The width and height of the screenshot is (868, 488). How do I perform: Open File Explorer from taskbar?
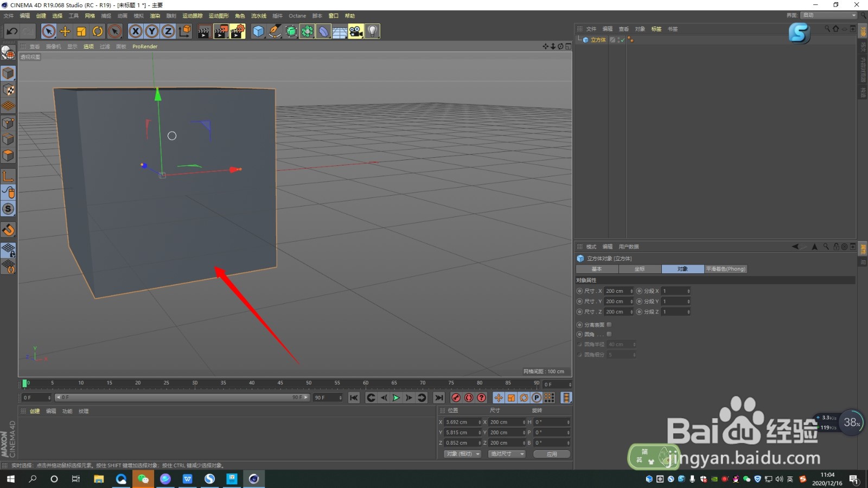(99, 479)
